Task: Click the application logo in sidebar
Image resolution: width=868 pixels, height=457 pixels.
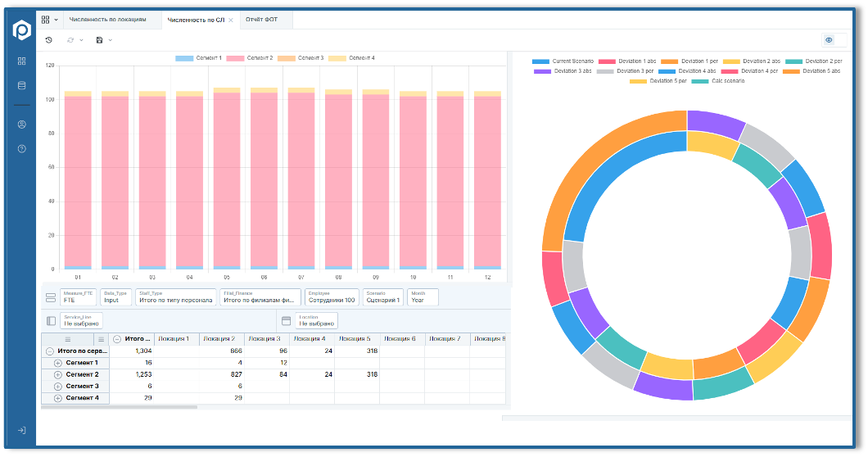Action: point(21,30)
